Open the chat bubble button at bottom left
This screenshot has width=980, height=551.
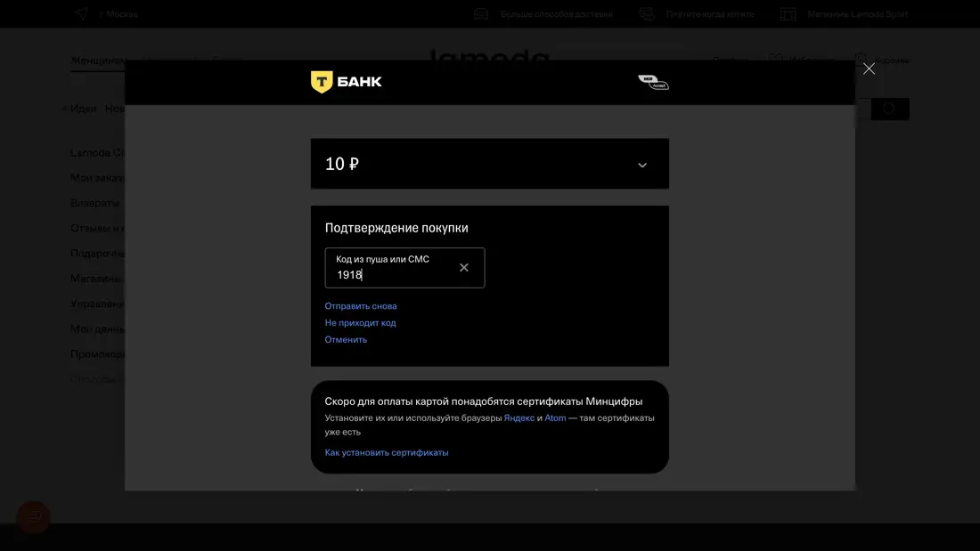[34, 516]
